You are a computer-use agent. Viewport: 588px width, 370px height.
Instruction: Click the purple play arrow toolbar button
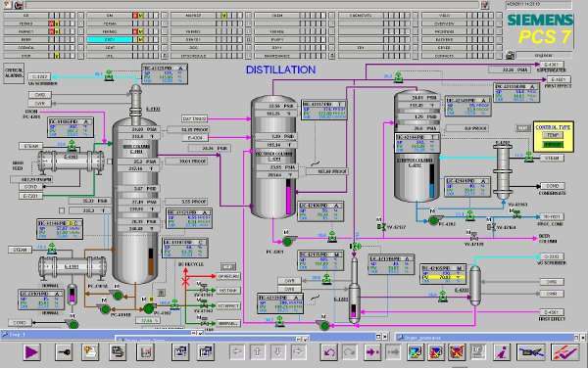point(31,352)
